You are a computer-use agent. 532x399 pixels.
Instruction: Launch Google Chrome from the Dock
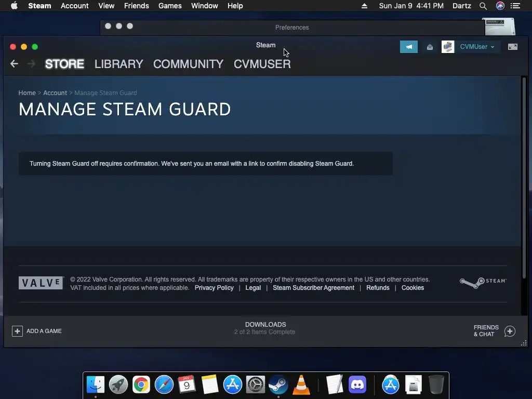click(x=141, y=384)
